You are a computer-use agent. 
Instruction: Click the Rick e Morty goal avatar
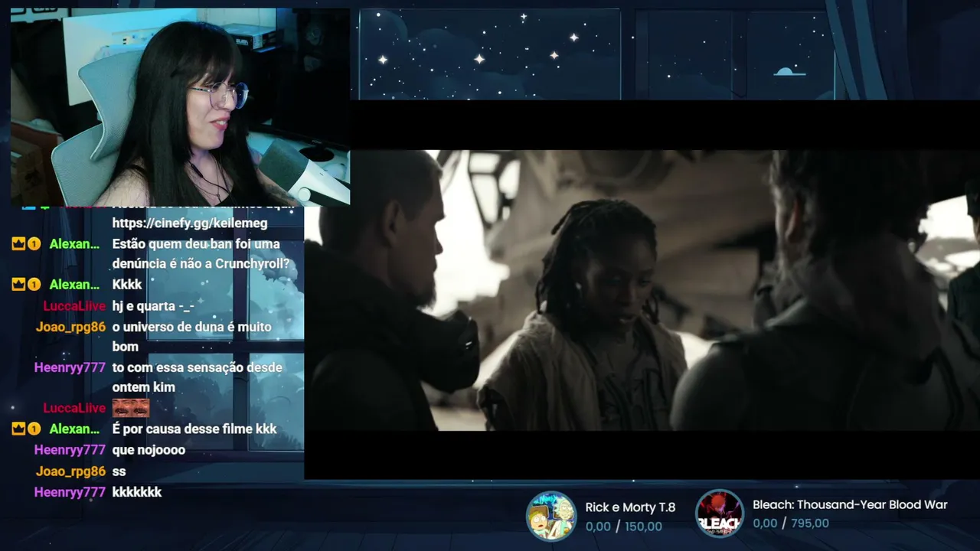click(551, 516)
